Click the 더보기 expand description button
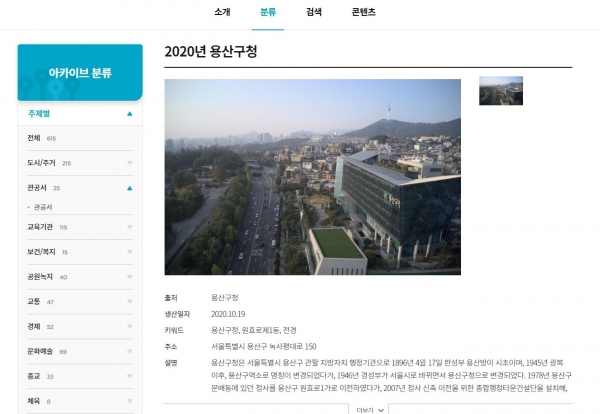Viewport: 600px width, 414px height. [370, 410]
